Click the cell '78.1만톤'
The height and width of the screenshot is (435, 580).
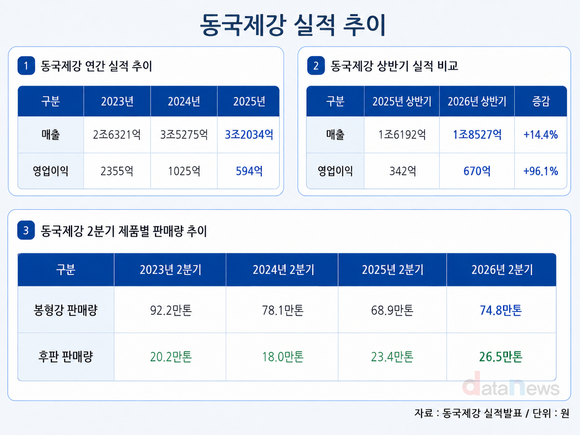point(283,310)
